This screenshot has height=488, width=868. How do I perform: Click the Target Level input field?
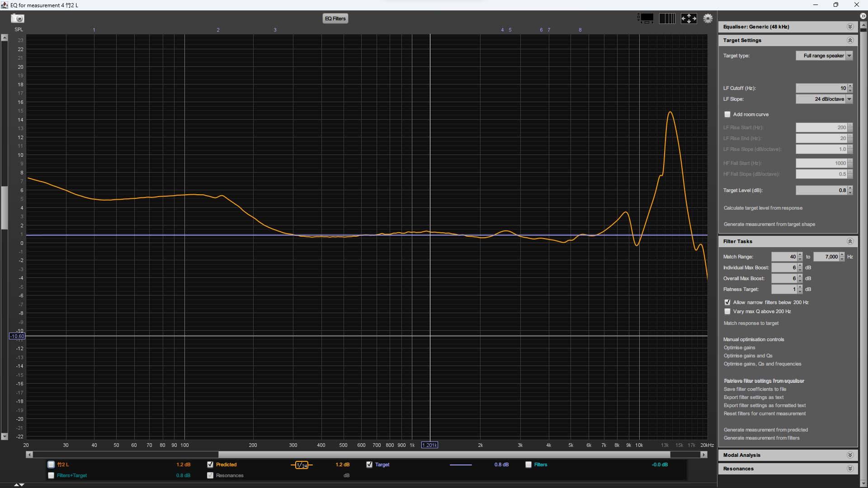point(821,191)
